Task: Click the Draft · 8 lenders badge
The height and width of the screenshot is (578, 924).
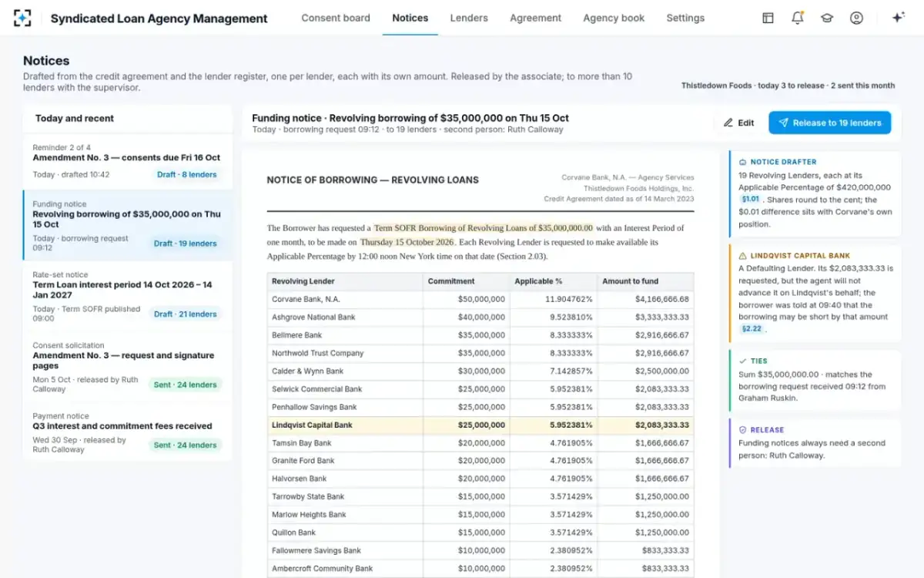Action: click(186, 175)
